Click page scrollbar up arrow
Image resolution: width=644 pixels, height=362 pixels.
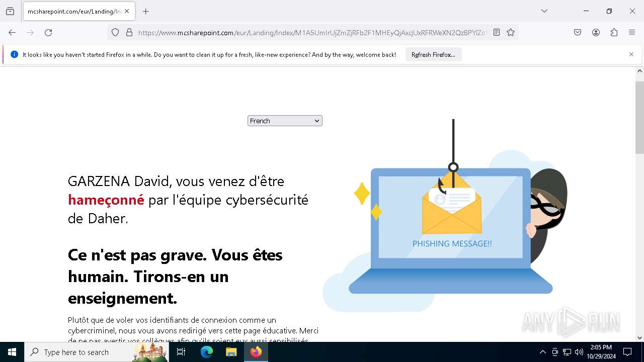tap(639, 71)
